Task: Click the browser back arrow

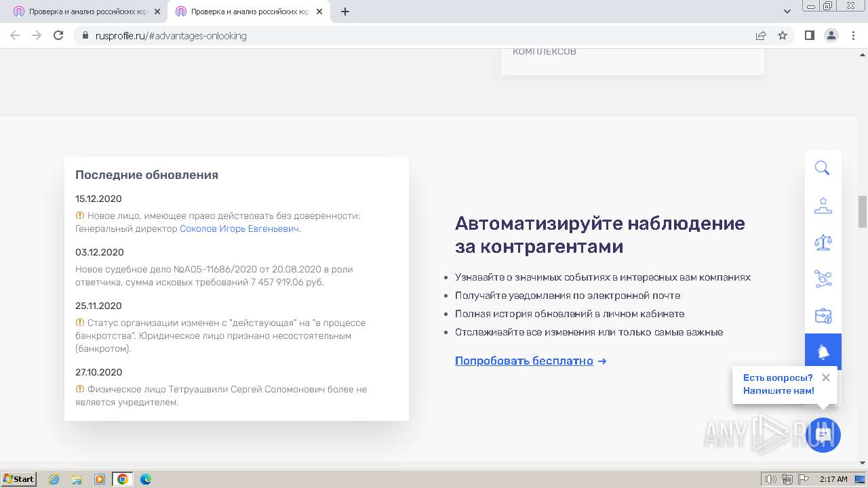Action: tap(15, 35)
